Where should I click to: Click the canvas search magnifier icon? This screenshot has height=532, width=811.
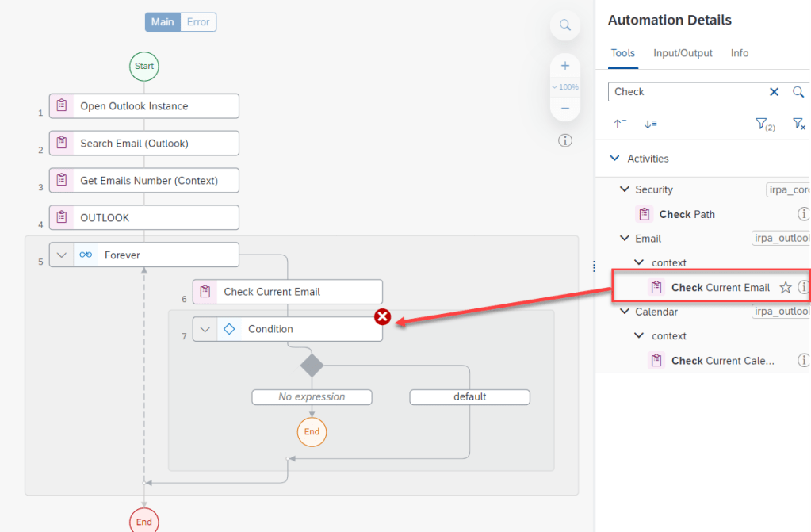tap(565, 25)
